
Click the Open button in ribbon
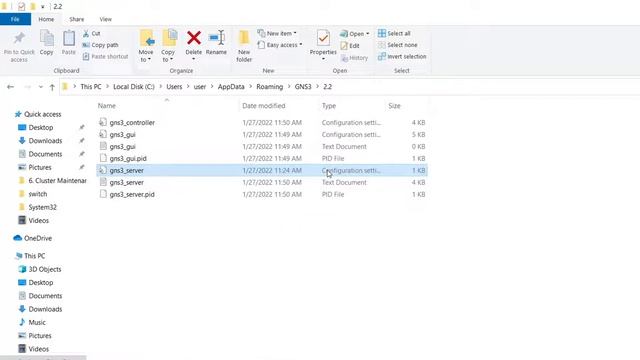click(x=354, y=34)
